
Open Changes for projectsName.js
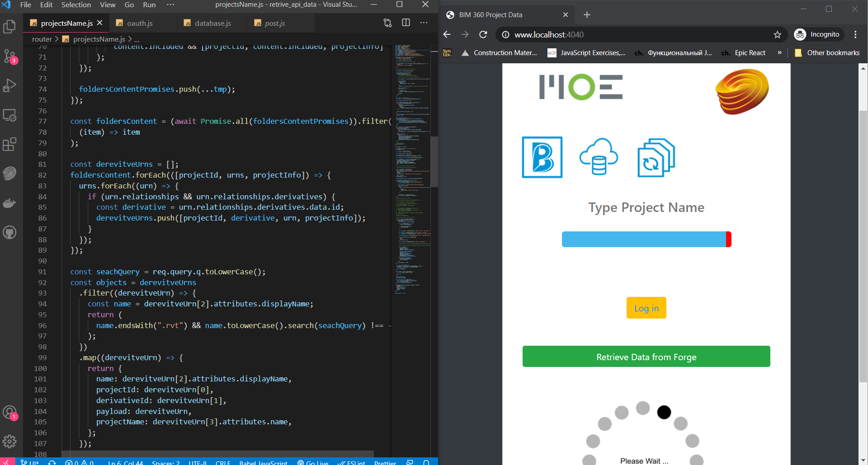pyautogui.click(x=387, y=23)
